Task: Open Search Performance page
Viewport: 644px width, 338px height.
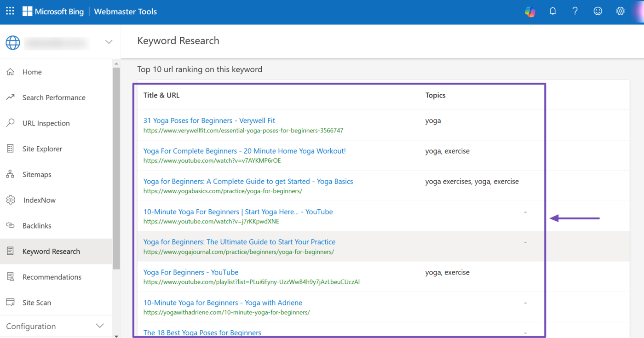Action: pyautogui.click(x=54, y=97)
